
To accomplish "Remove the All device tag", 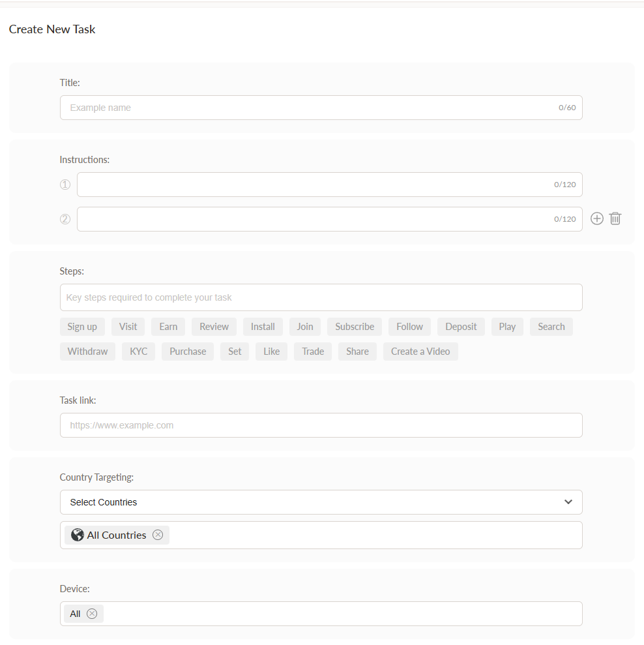I will 92,614.
